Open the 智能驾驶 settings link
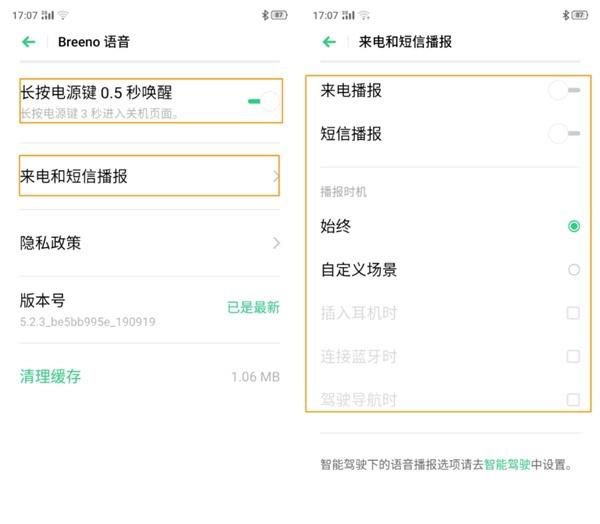The width and height of the screenshot is (600, 524). (507, 465)
